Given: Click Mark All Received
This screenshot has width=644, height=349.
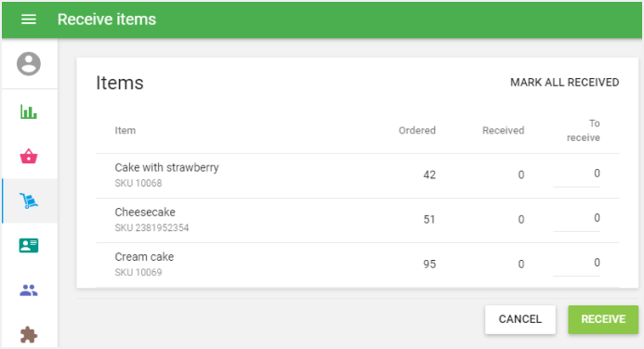Looking at the screenshot, I should (564, 83).
